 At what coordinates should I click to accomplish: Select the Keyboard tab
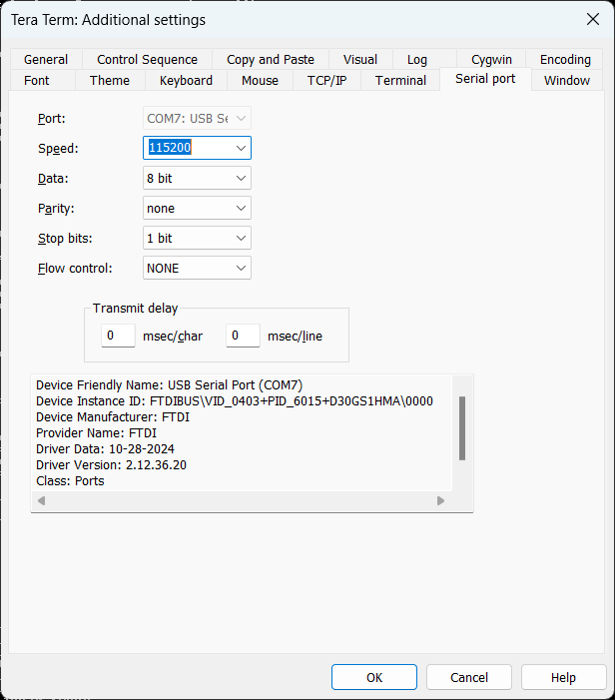click(x=186, y=81)
